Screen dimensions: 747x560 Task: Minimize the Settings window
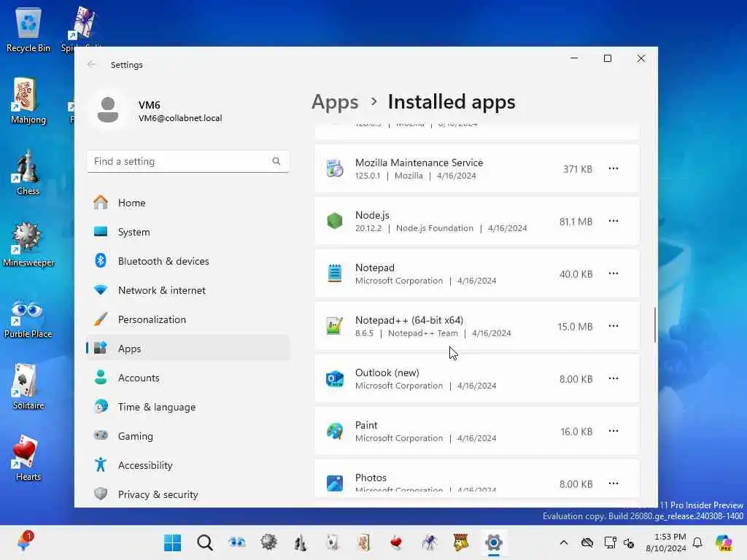click(x=574, y=58)
